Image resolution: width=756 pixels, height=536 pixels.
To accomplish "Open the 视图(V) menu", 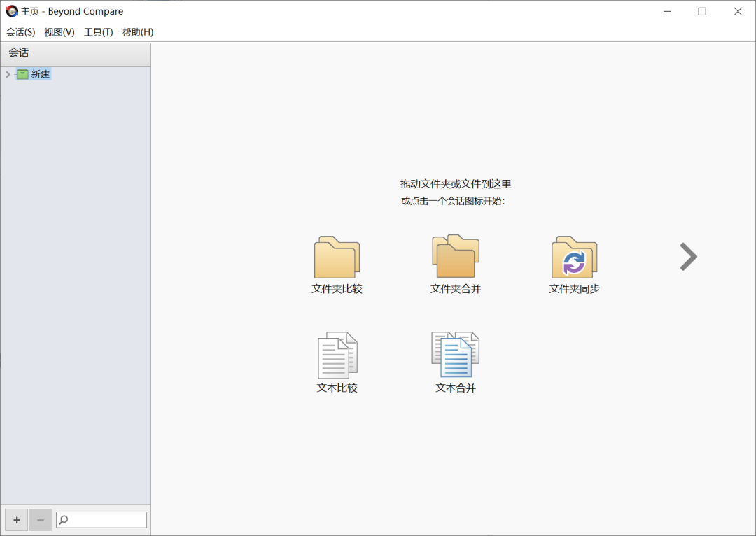I will point(59,32).
